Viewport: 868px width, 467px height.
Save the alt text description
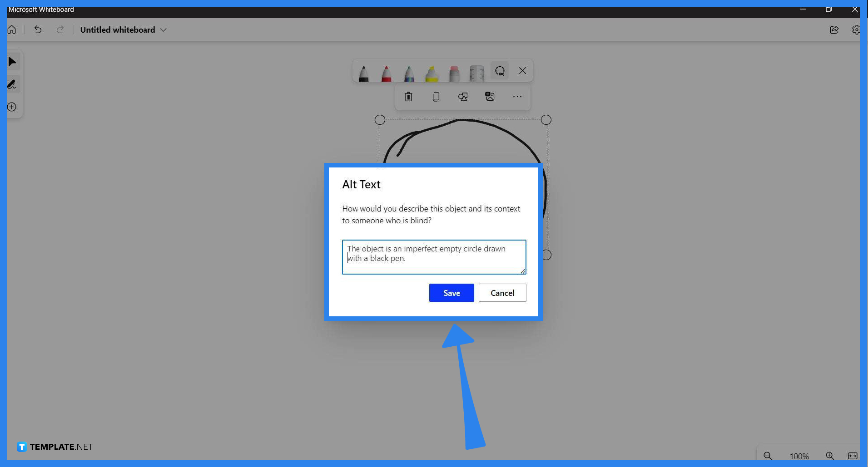(451, 292)
